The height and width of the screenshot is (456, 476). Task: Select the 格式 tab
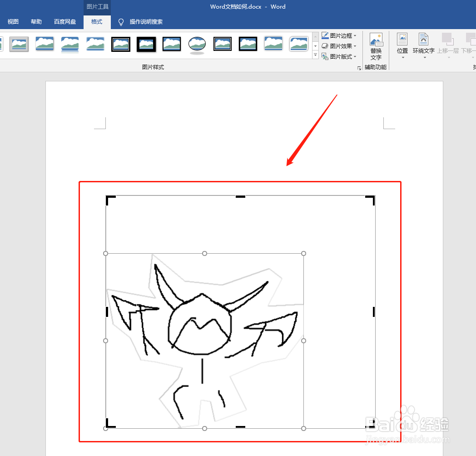tap(97, 21)
